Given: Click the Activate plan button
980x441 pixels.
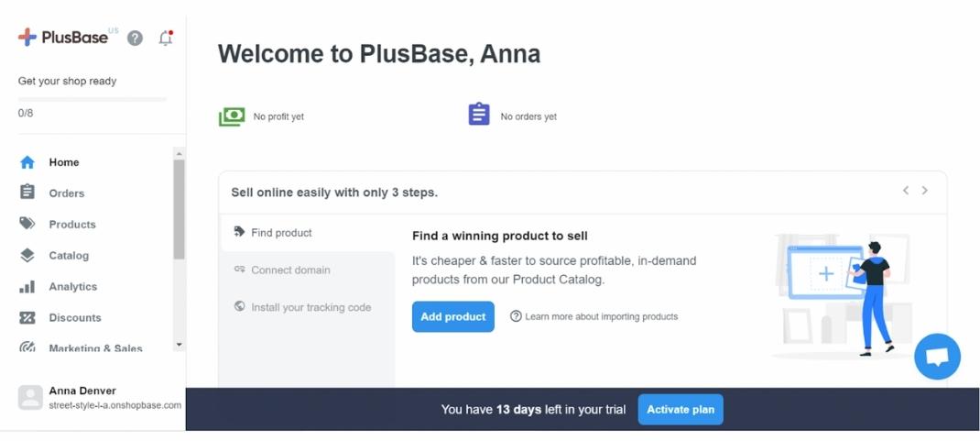Looking at the screenshot, I should click(x=681, y=409).
